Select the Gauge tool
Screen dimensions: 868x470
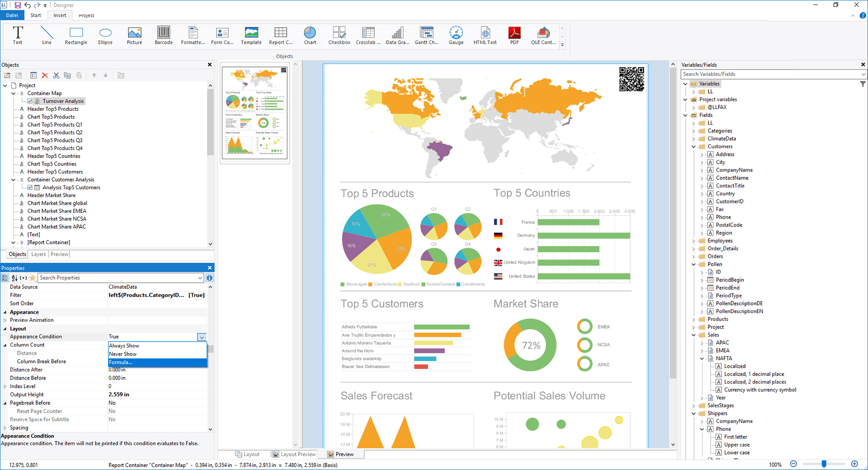coord(456,36)
